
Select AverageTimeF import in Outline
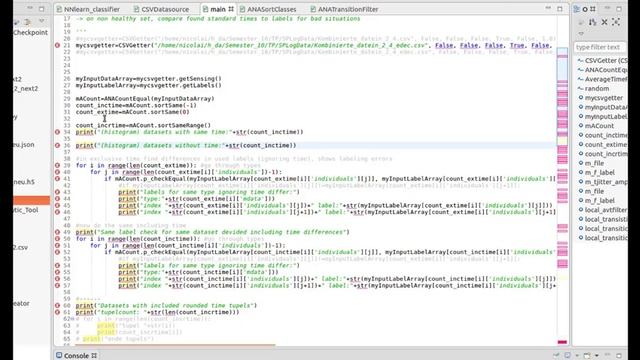pyautogui.click(x=602, y=79)
